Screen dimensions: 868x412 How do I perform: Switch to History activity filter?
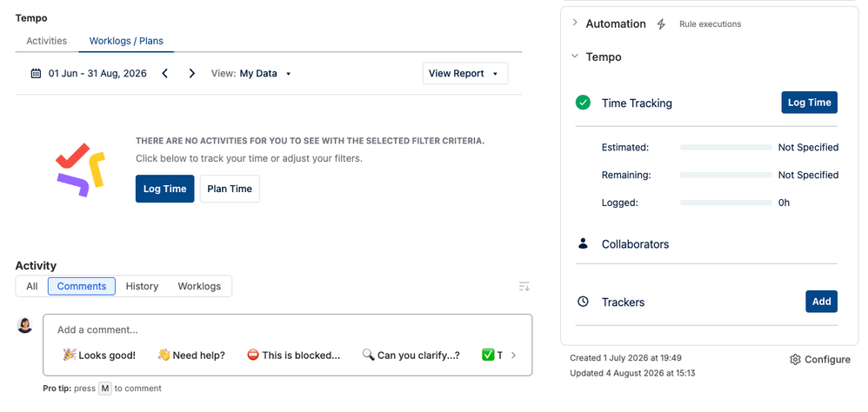click(x=142, y=287)
